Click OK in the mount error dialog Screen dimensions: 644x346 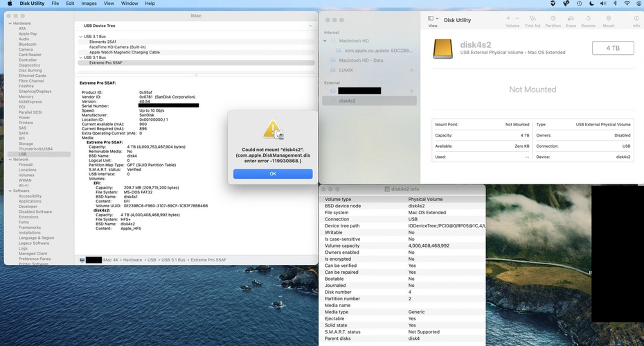click(273, 173)
